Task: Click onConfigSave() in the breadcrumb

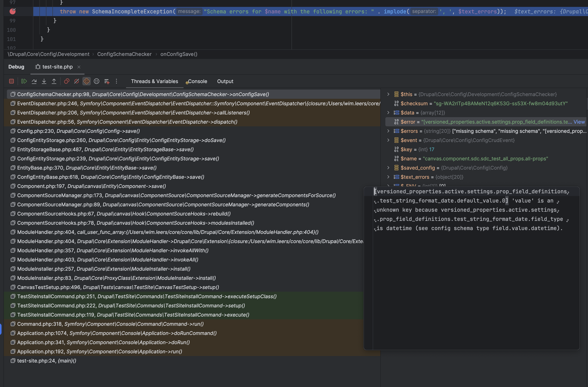Action: tap(179, 54)
